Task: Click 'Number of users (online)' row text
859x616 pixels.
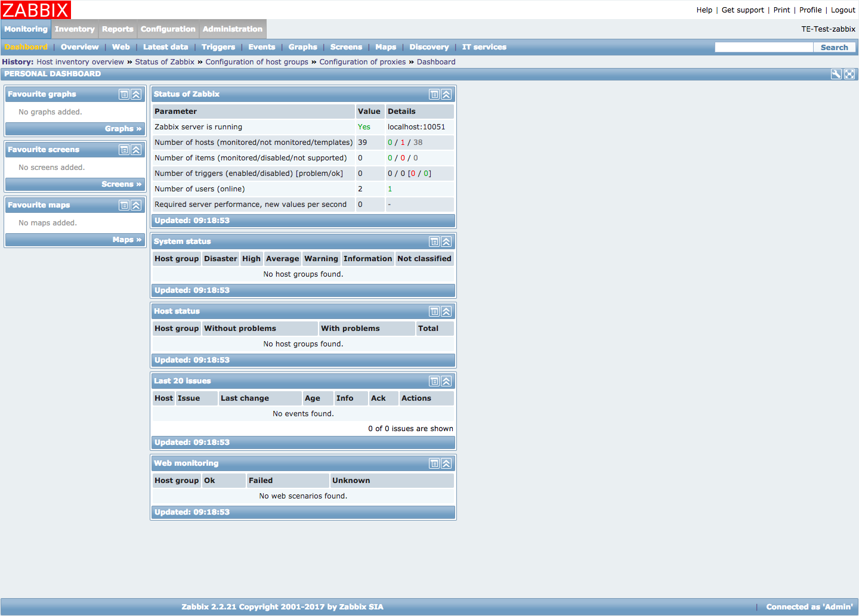Action: pyautogui.click(x=200, y=189)
